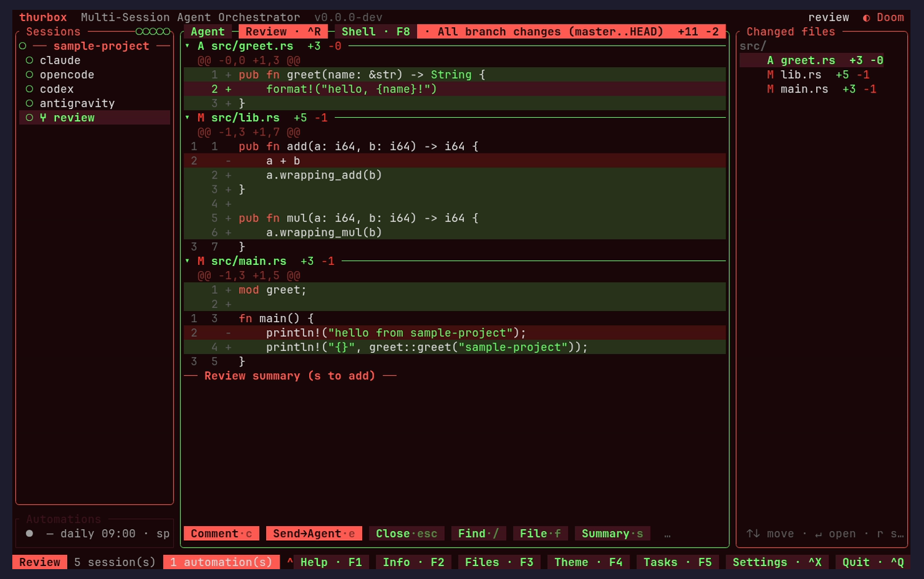Image resolution: width=924 pixels, height=579 pixels.
Task: Click the removed line 'a + b'
Action: pos(455,161)
